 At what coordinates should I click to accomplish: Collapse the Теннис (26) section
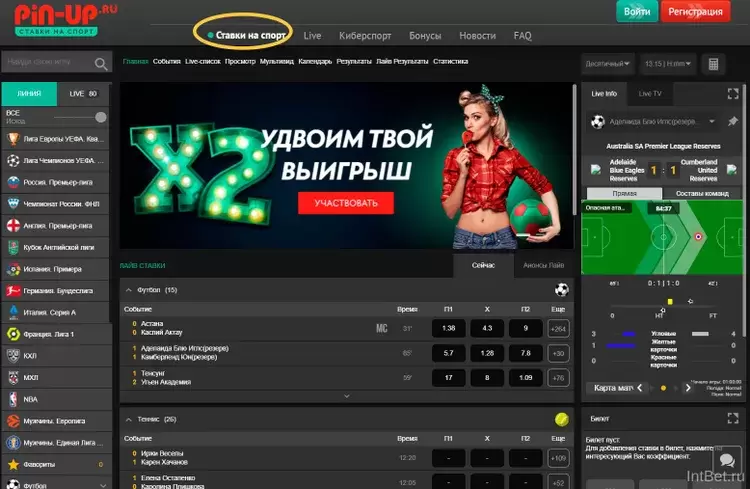tap(129, 420)
